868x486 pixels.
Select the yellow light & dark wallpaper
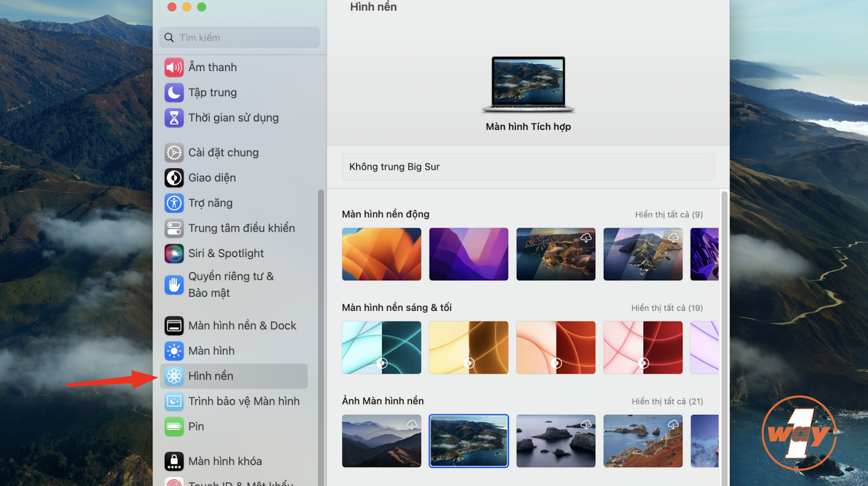pos(469,348)
